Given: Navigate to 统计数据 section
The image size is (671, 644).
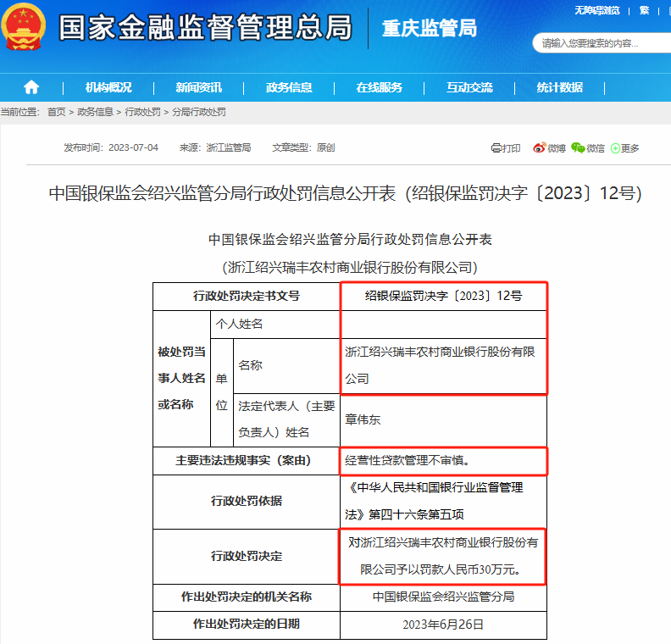Looking at the screenshot, I should point(559,87).
